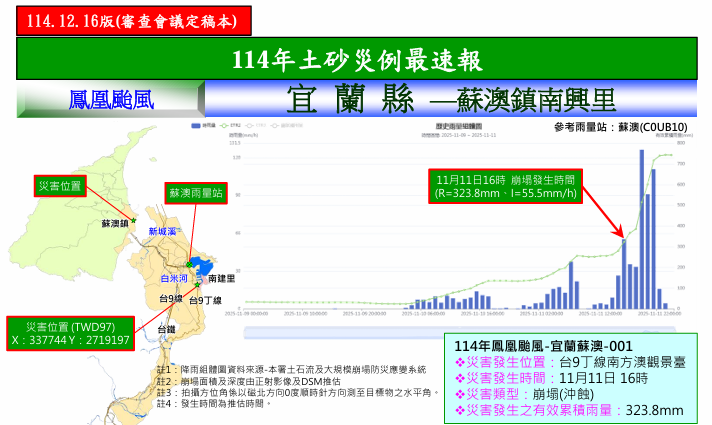Viewport: 712px width, 425px height.
Task: Click the 災害發生時間:11月11日 16時 line
Action: [x=551, y=378]
